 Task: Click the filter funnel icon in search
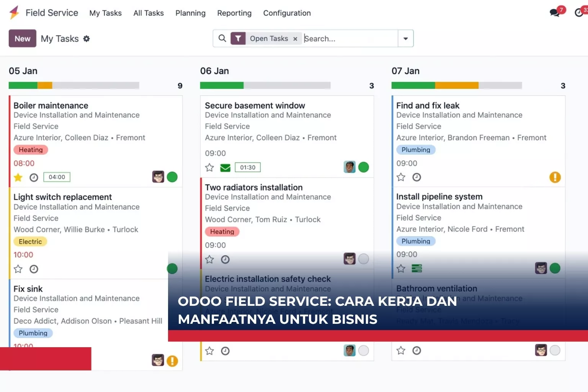pyautogui.click(x=238, y=38)
